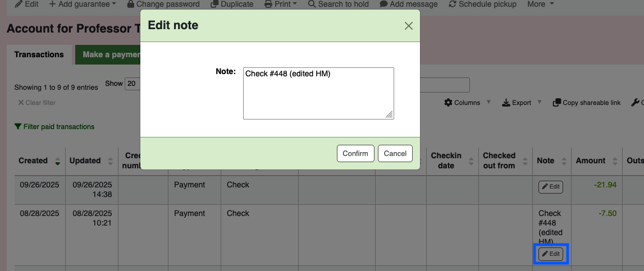The width and height of the screenshot is (644, 271).
Task: Click the Filter paid transactions funnel icon
Action: 18,127
